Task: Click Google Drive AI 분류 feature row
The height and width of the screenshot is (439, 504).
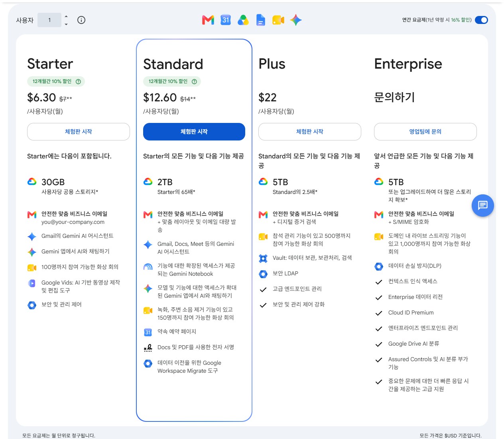Action: point(413,344)
